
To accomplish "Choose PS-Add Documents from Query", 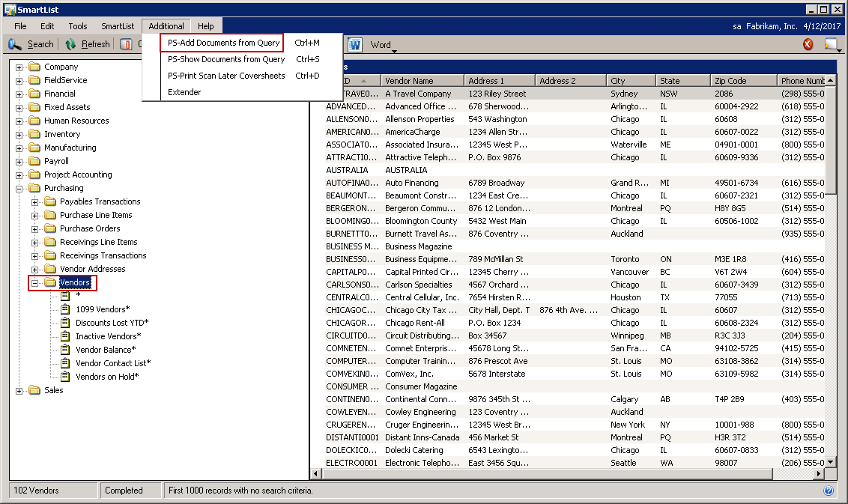I will click(x=223, y=43).
